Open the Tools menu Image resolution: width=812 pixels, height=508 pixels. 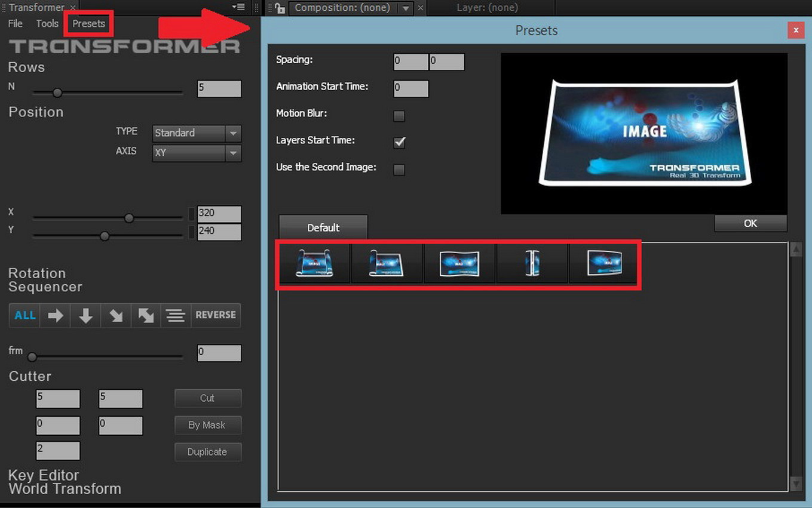coord(47,24)
